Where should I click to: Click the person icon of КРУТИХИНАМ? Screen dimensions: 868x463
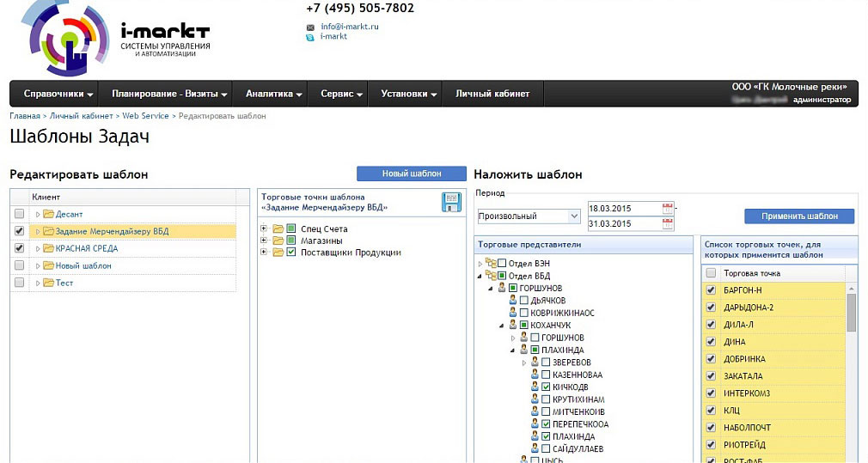click(x=535, y=399)
